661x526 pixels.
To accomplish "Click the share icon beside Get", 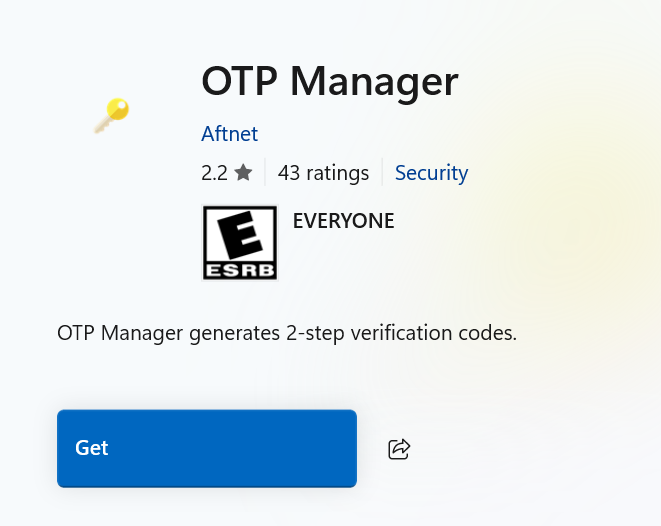I will [x=399, y=449].
